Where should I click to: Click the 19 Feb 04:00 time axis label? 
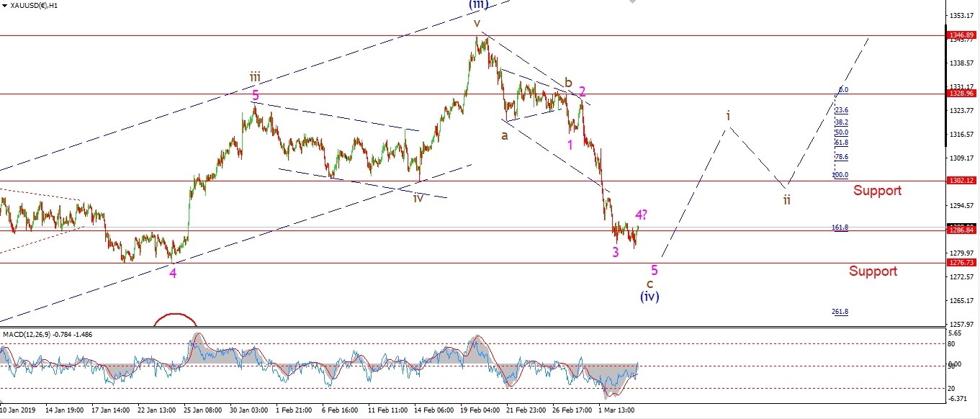coord(480,410)
